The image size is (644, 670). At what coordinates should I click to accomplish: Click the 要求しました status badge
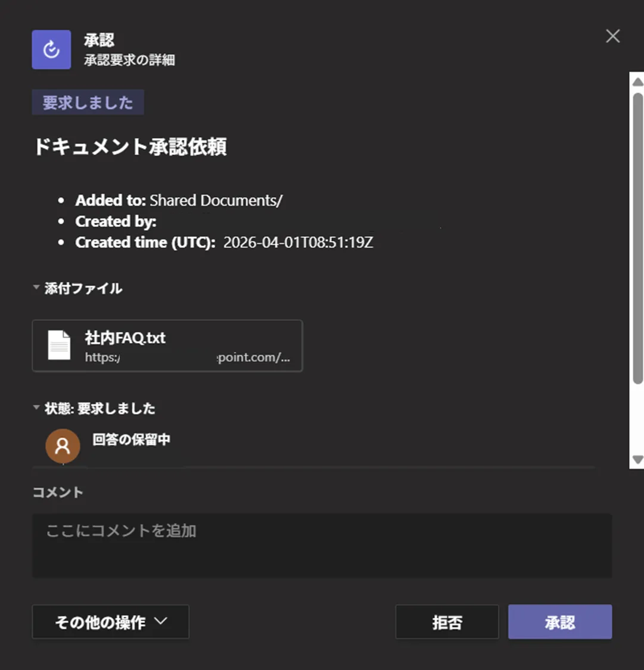pos(87,101)
